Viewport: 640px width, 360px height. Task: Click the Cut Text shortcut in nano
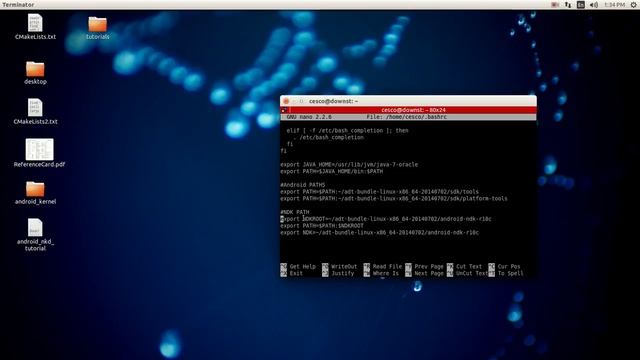(x=464, y=267)
